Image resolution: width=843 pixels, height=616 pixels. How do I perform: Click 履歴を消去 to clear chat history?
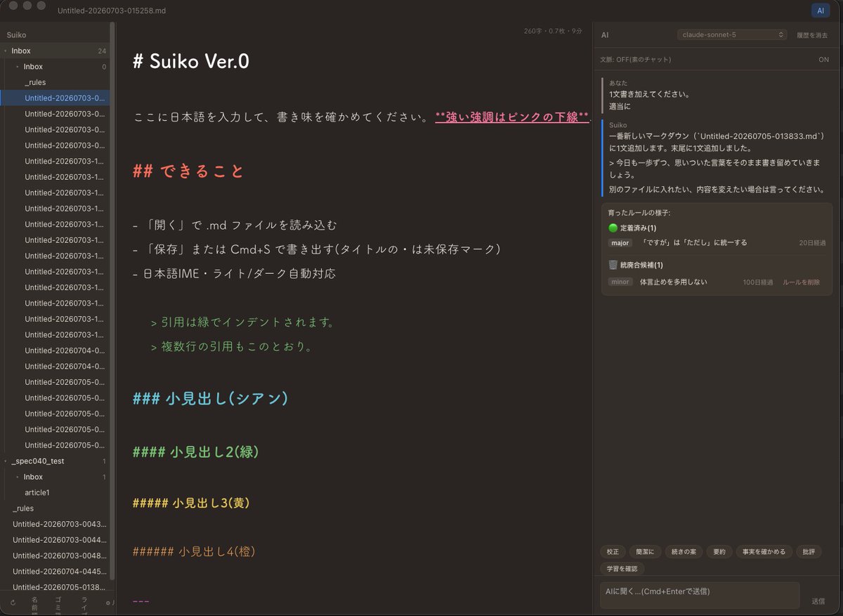click(812, 34)
